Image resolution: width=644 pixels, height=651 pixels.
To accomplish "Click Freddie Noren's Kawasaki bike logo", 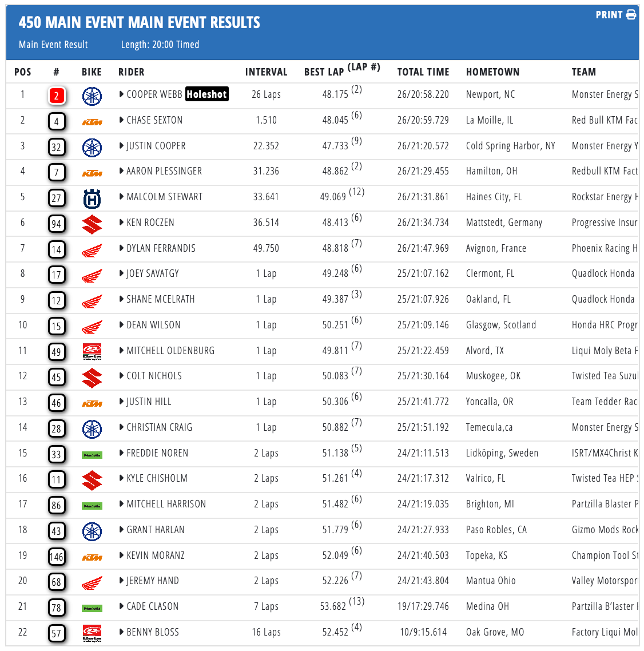I will (92, 455).
